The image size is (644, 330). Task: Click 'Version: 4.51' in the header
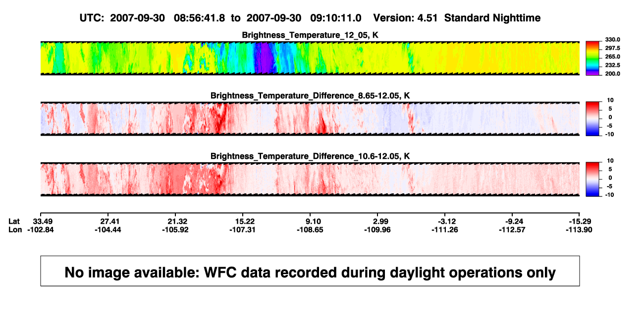coord(405,18)
